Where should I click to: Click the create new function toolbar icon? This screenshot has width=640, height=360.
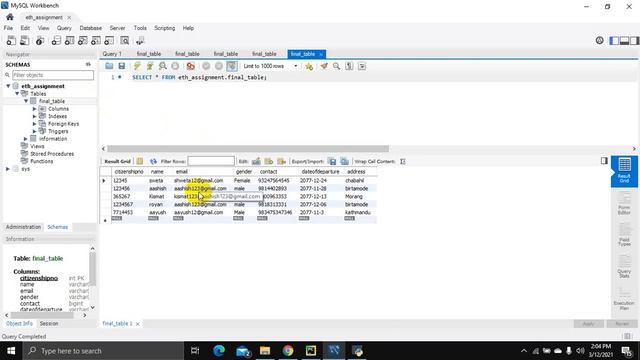(109, 40)
